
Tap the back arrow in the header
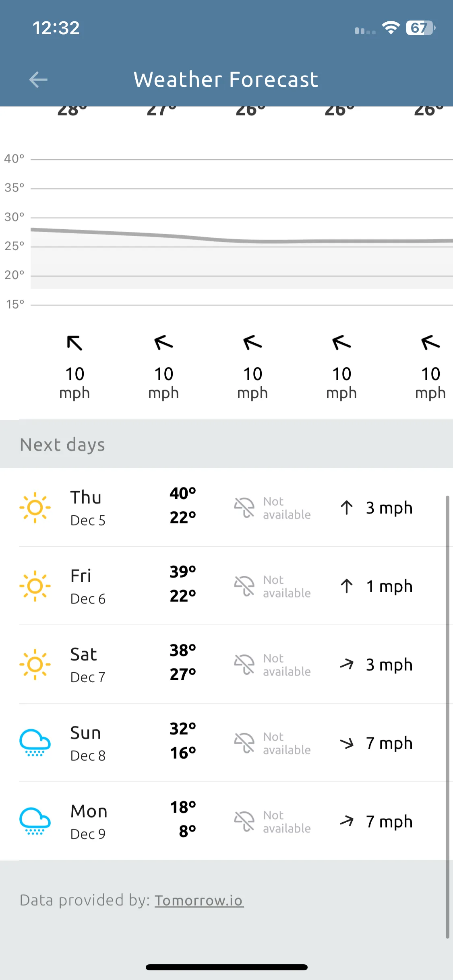tap(38, 79)
